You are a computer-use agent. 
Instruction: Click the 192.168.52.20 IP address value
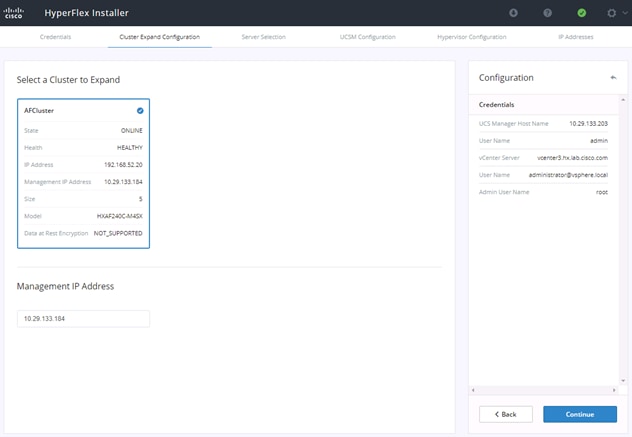click(x=123, y=164)
